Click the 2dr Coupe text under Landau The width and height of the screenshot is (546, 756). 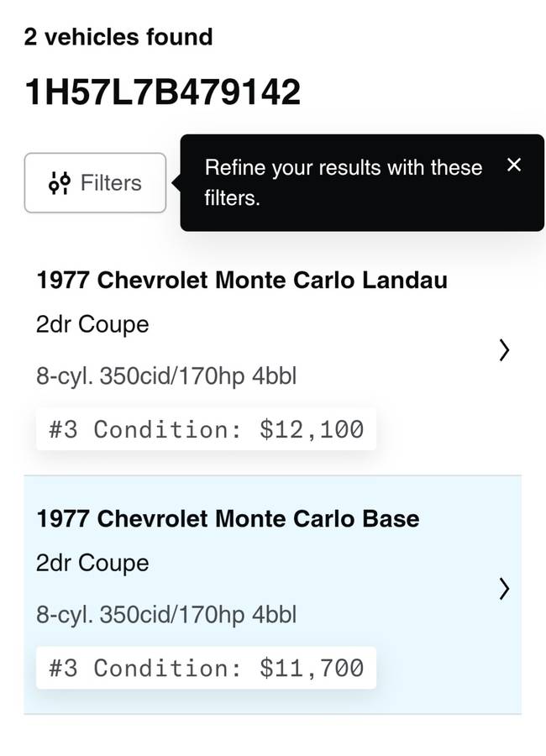(x=92, y=323)
